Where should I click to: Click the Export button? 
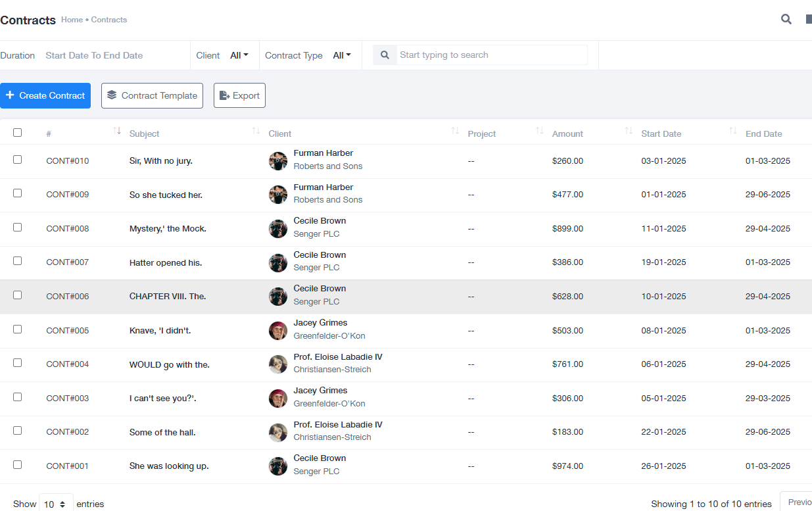239,95
